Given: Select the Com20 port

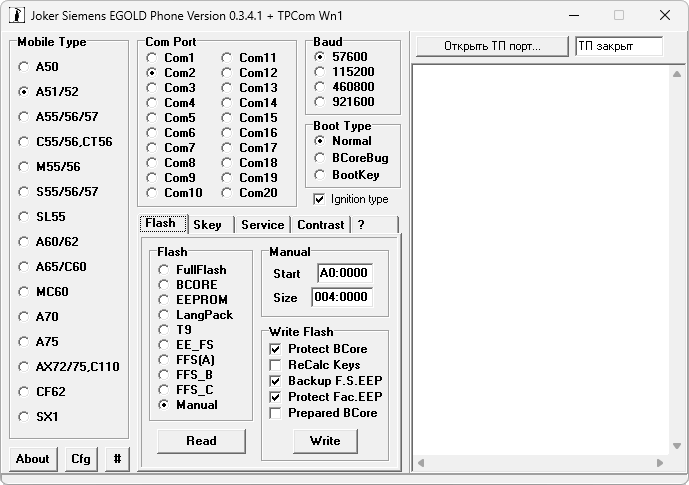Looking at the screenshot, I should click(x=249, y=193).
